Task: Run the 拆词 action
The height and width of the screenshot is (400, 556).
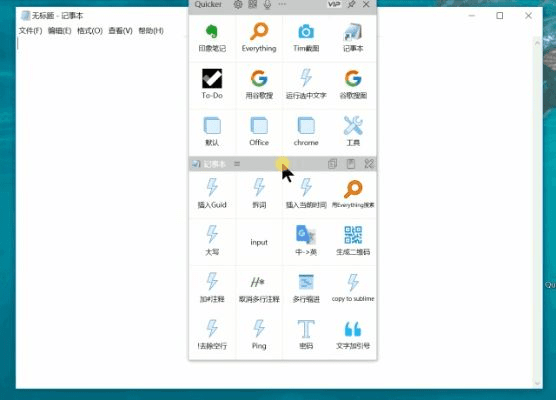Action: pyautogui.click(x=259, y=194)
